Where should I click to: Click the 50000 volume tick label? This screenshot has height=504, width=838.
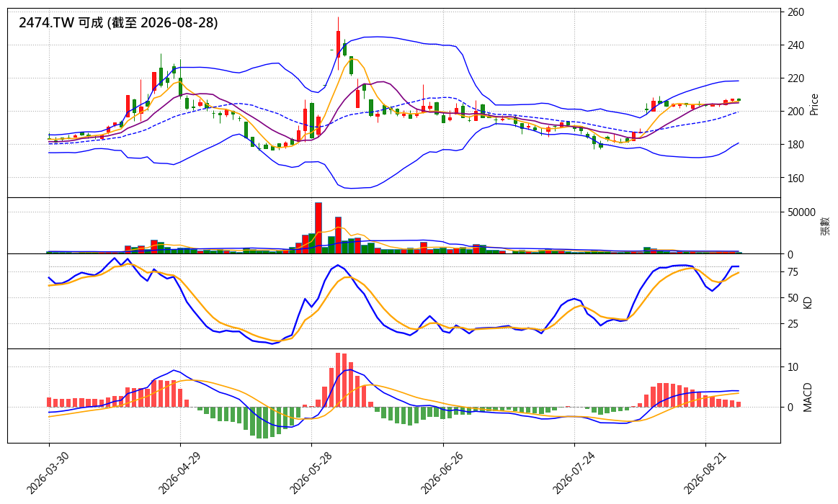coord(802,212)
